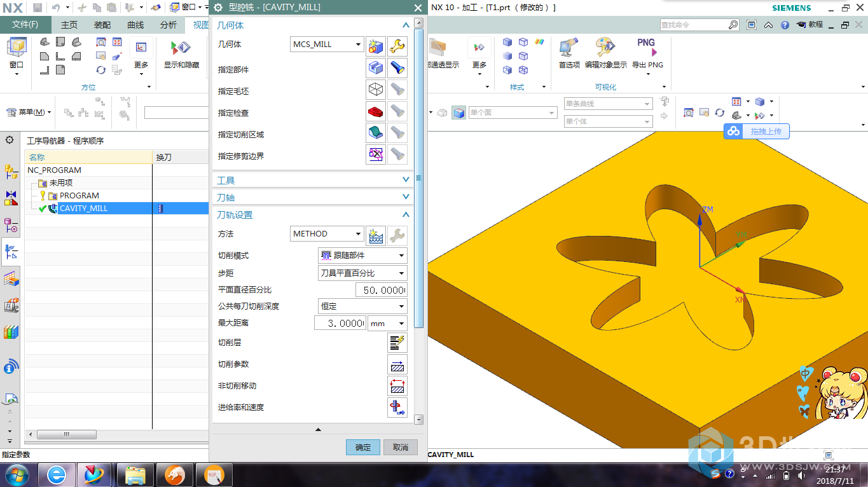Screen dimensions: 868x487
Task: Click the new geometry icon beside MCS_MILL
Action: pyautogui.click(x=376, y=45)
